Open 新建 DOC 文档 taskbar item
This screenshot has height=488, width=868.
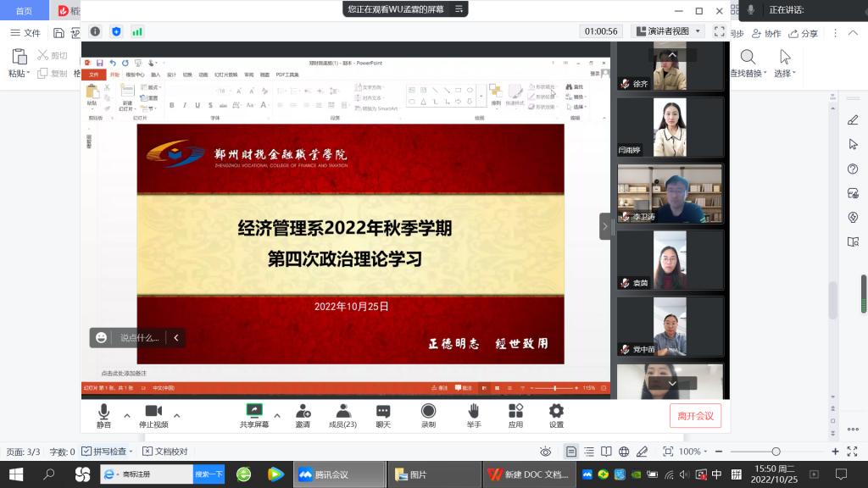click(530, 474)
